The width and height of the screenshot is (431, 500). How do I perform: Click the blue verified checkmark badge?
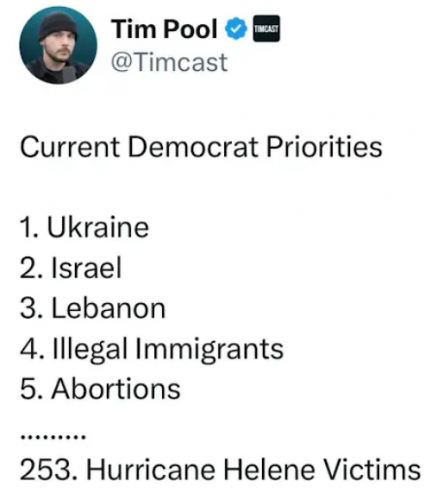click(236, 29)
